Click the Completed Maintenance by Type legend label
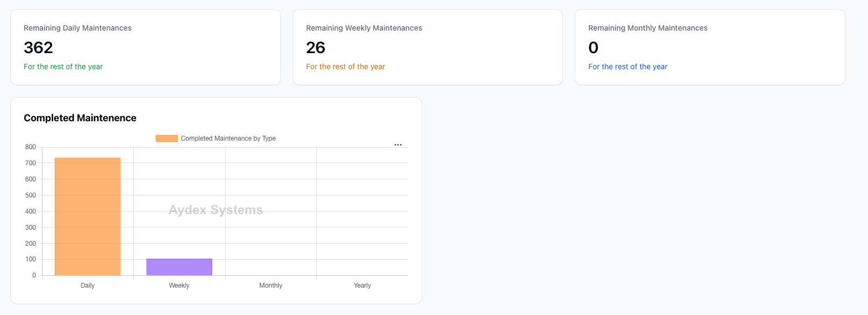The width and height of the screenshot is (868, 315). coord(228,138)
